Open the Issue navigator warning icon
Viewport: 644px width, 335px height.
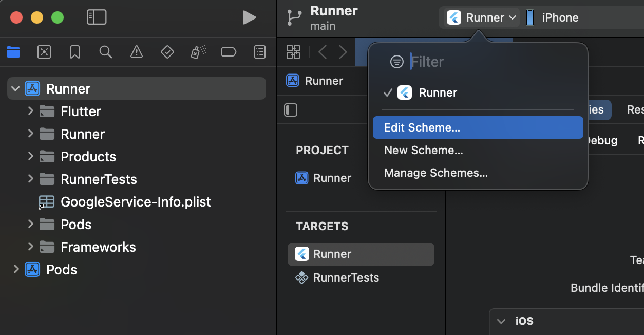(x=137, y=52)
